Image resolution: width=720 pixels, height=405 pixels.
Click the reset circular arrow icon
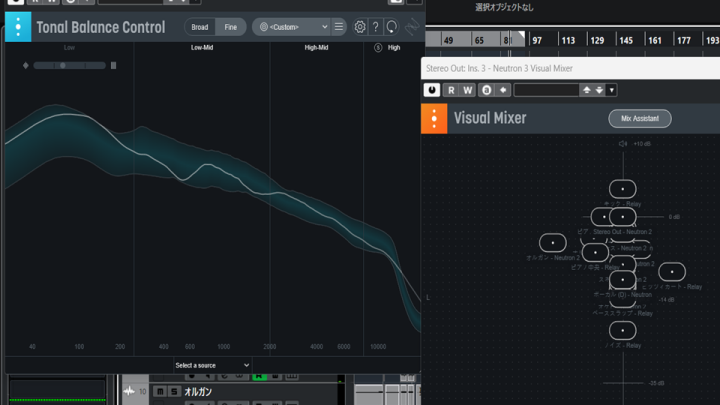coord(392,27)
